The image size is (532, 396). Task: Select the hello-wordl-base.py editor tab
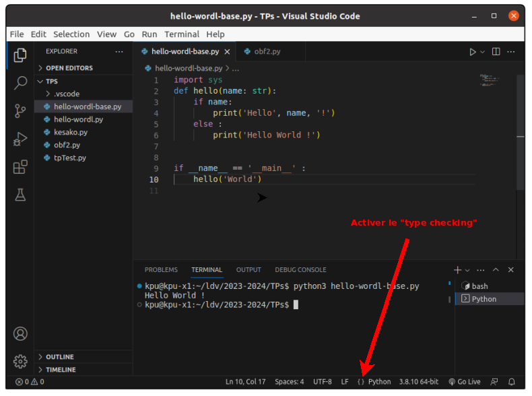coord(185,52)
